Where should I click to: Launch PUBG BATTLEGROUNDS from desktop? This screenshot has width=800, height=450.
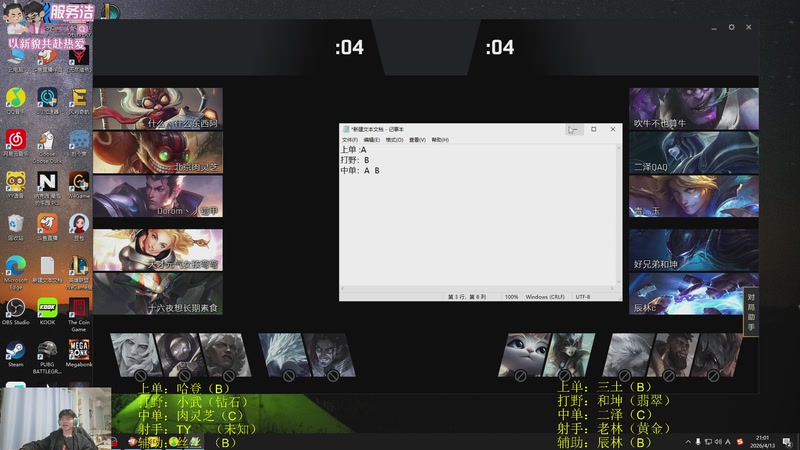tap(47, 358)
